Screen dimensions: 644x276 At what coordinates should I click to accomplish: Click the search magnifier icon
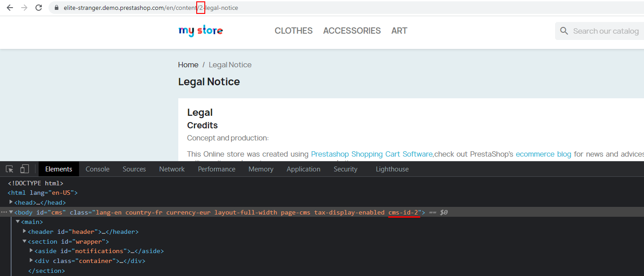[564, 31]
